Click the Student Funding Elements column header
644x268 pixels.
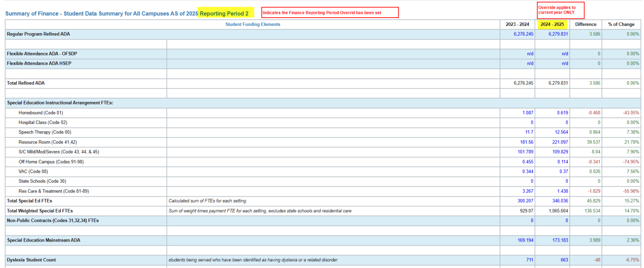click(252, 24)
